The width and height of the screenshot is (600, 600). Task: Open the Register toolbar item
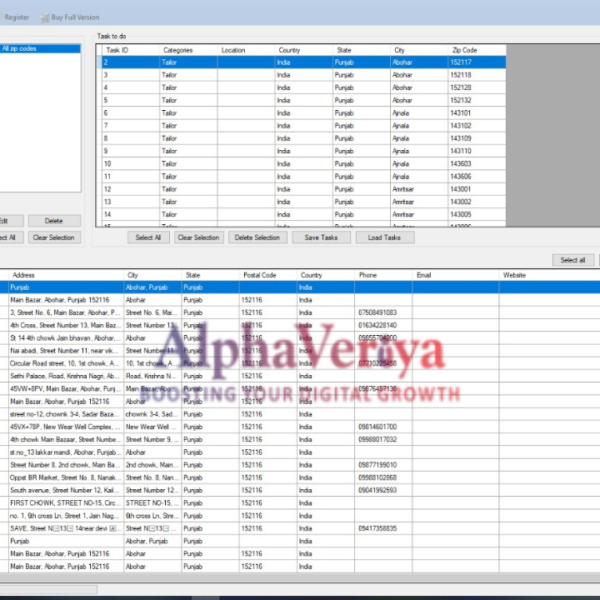point(15,17)
